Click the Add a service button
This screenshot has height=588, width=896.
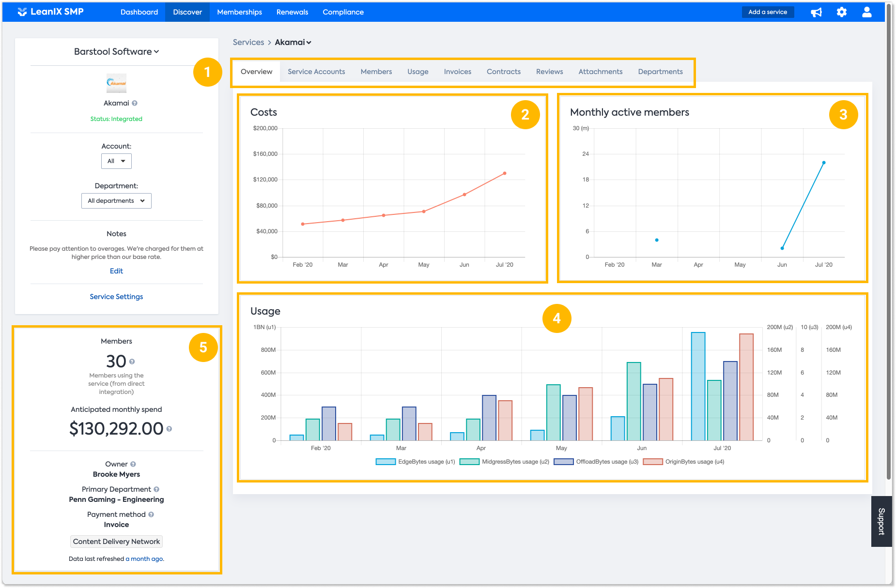pos(768,12)
